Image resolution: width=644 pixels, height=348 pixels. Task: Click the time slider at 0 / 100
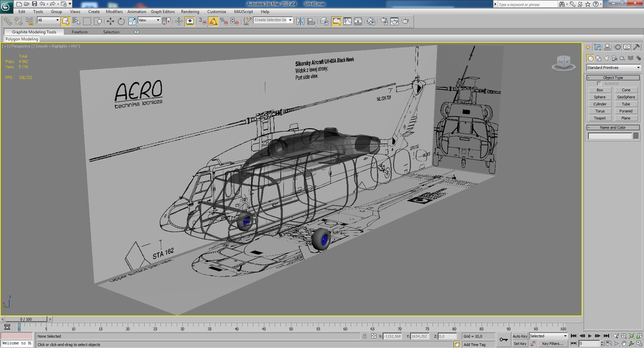pos(26,319)
